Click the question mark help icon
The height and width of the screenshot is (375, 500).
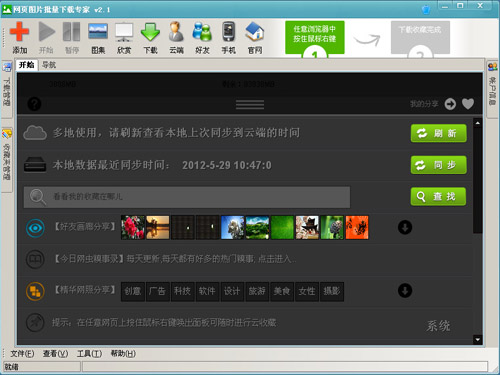pos(34,104)
